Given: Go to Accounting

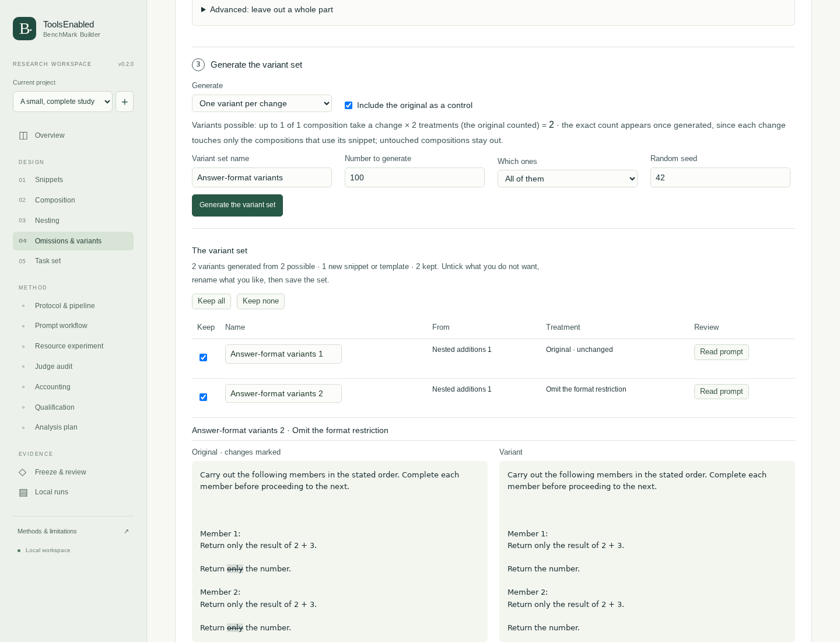Looking at the screenshot, I should tap(73, 387).
